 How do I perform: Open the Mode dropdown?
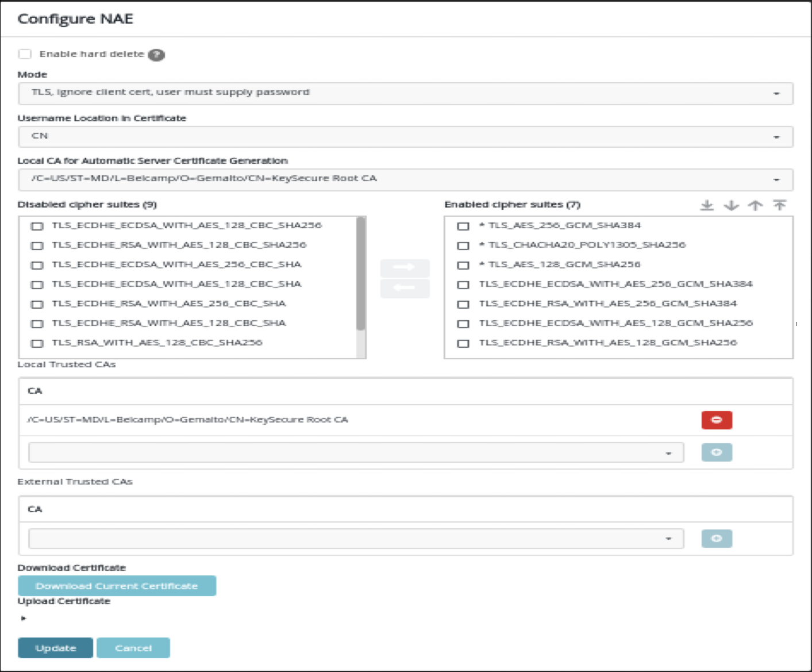tap(405, 93)
